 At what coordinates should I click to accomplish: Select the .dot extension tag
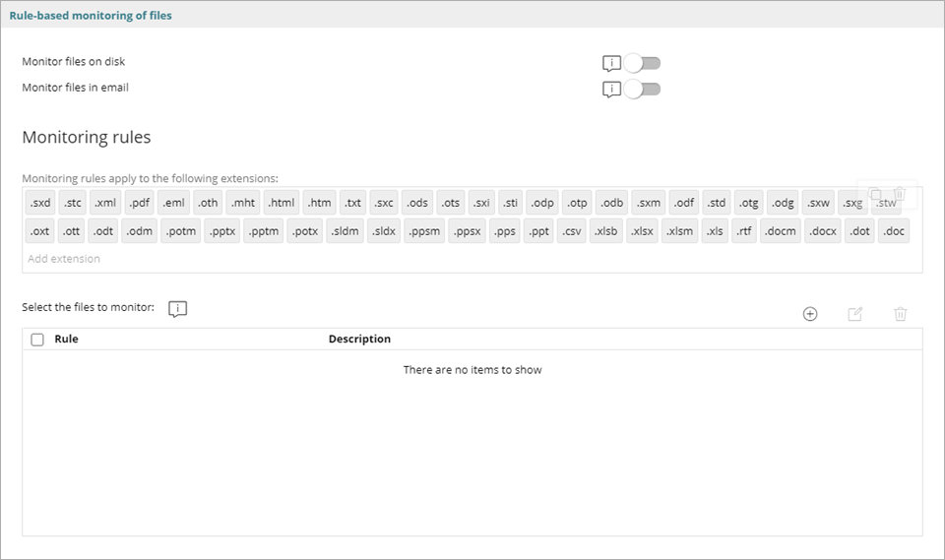tap(860, 231)
